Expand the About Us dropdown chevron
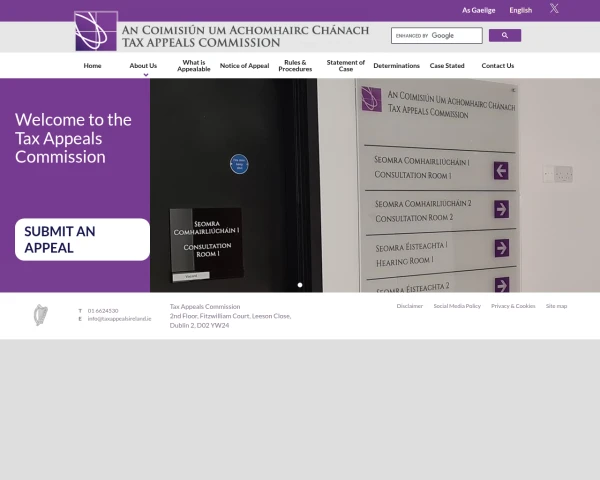This screenshot has width=600, height=480. tap(146, 75)
